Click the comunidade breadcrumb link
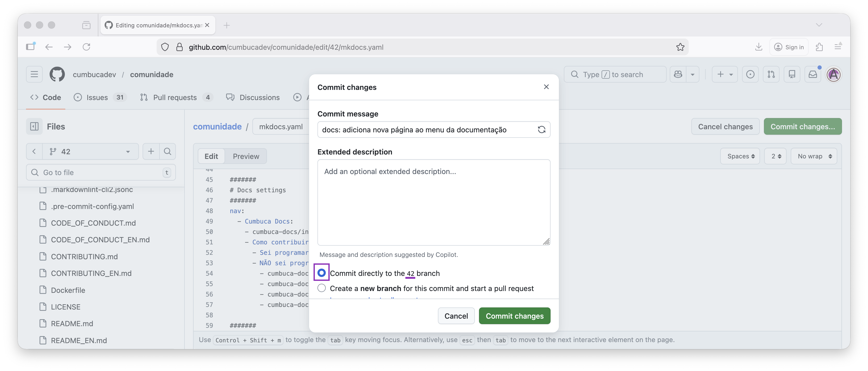 [217, 126]
